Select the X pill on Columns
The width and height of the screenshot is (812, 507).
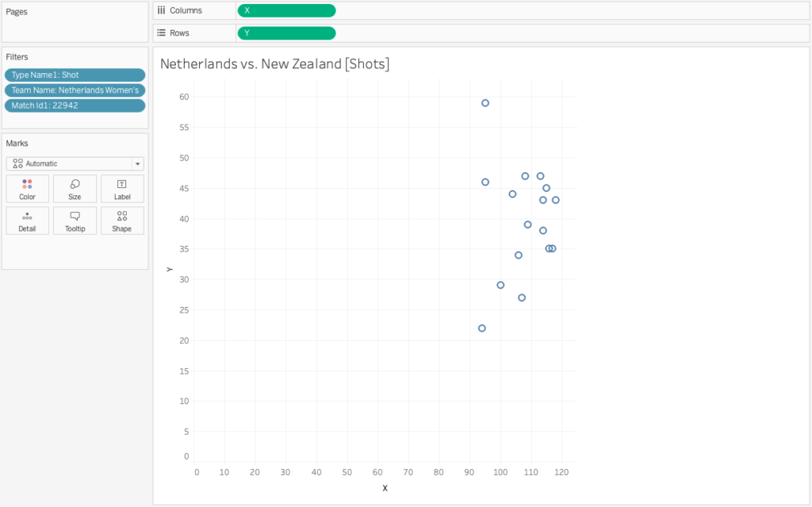pos(286,10)
